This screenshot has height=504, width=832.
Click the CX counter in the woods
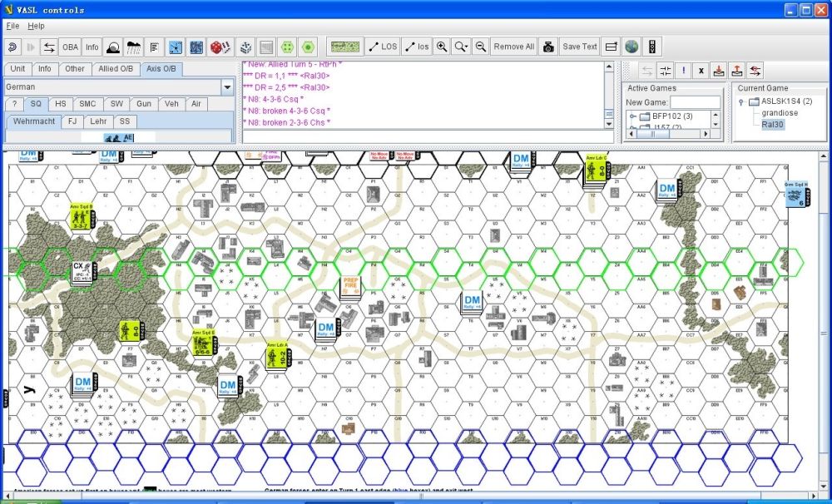[x=82, y=273]
